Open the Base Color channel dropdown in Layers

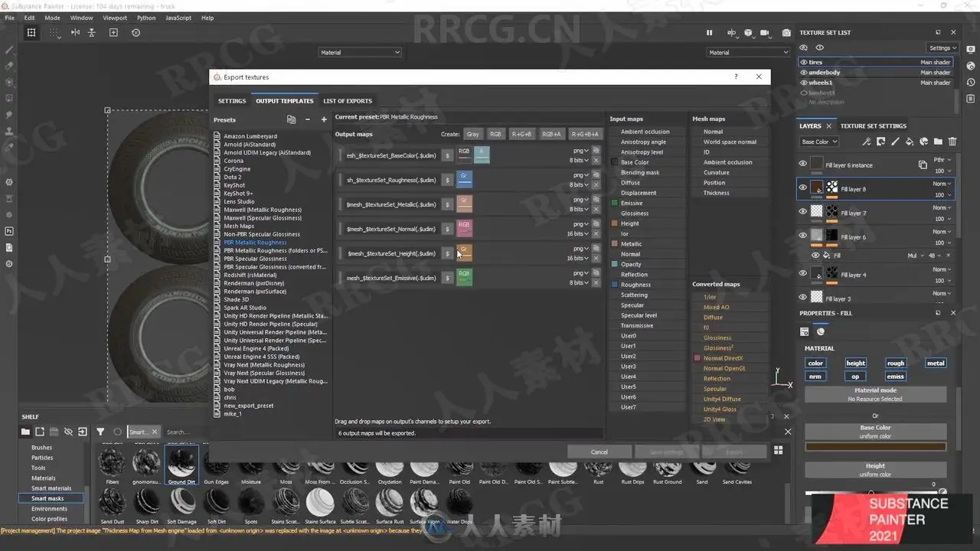click(819, 142)
